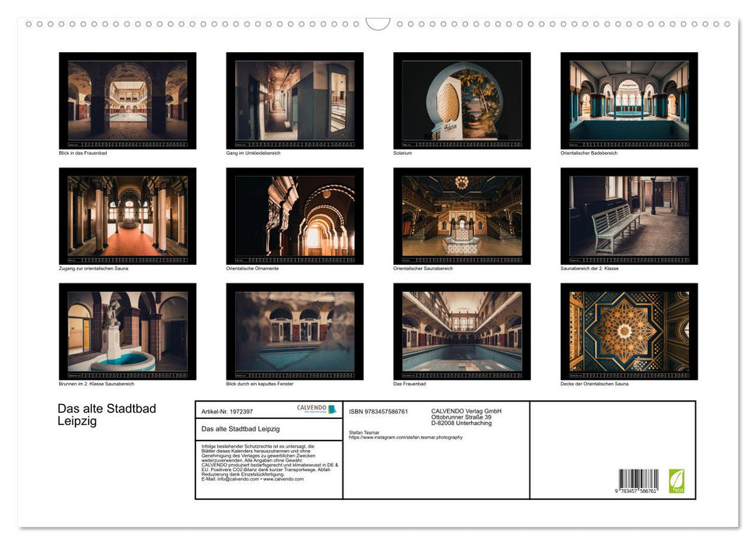Image resolution: width=756 pixels, height=545 pixels.
Task: Click the 'Saunabereich der 2. Klasse' image
Action: 629,216
